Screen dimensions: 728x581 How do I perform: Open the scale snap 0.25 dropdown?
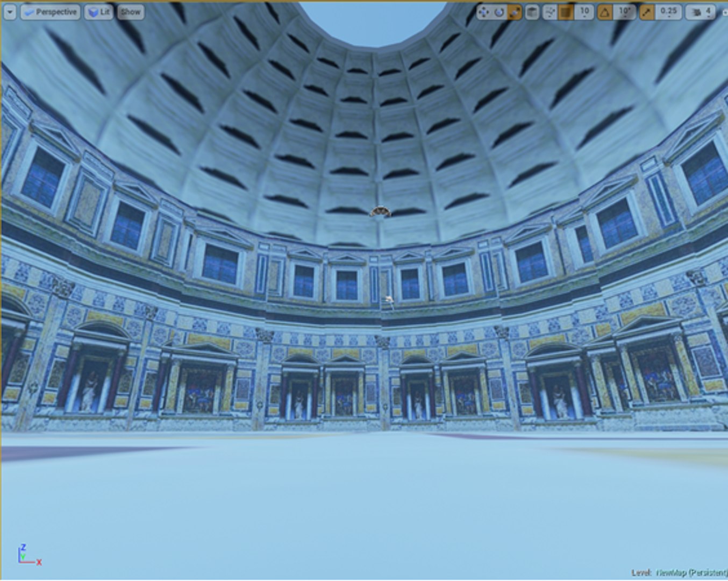tap(668, 12)
